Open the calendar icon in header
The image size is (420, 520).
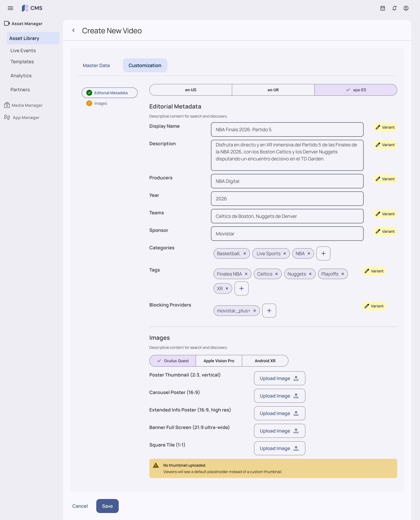tap(383, 8)
